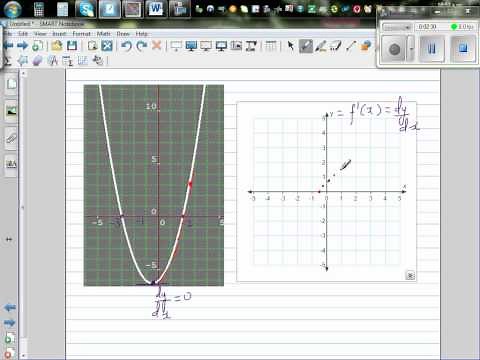480x360 pixels.
Task: Open the Math menu
Action: (104, 34)
